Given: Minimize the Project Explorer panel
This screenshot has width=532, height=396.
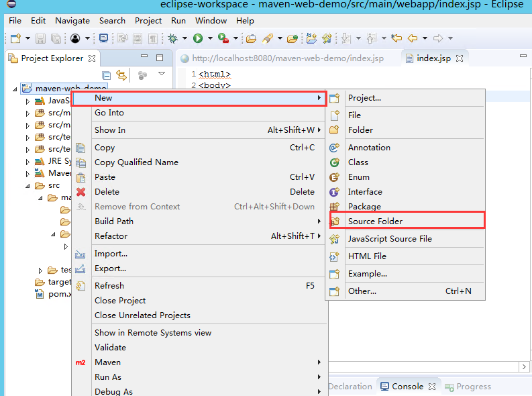Looking at the screenshot, I should pyautogui.click(x=144, y=56).
